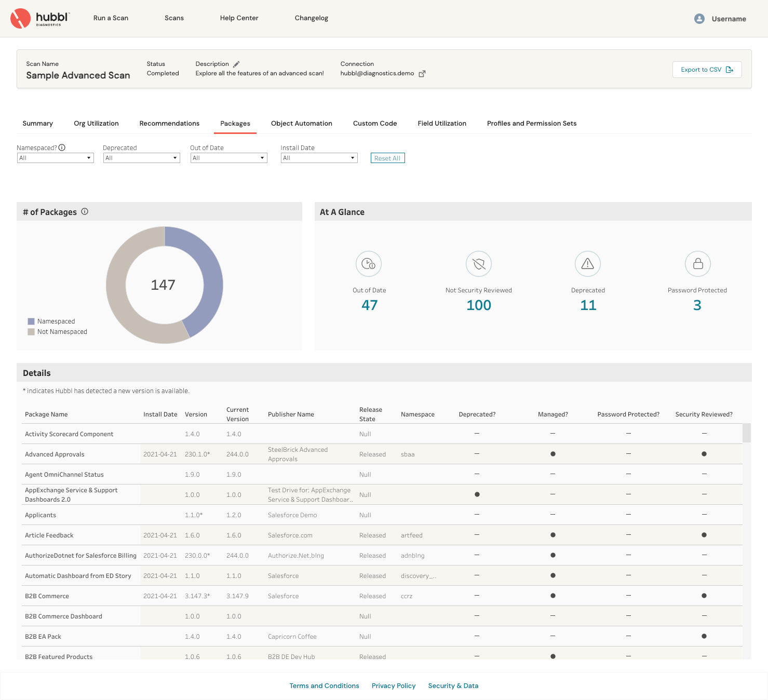This screenshot has height=700, width=768.
Task: Click the Deprecated warning triangle icon
Action: [587, 264]
